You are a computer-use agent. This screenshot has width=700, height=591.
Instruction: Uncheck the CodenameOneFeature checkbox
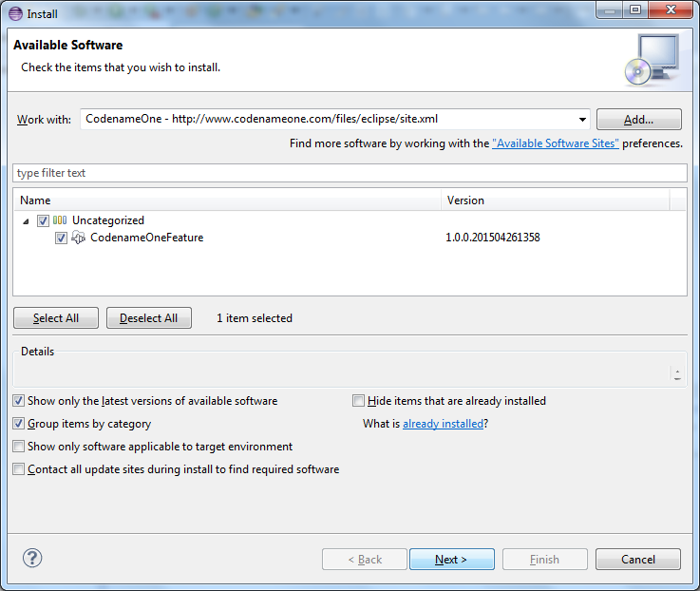pos(61,238)
